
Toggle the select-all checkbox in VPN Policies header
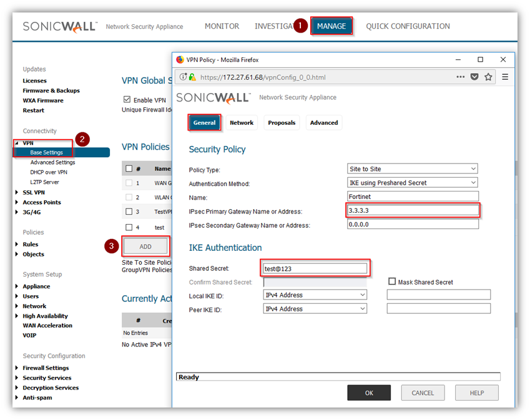tap(129, 168)
